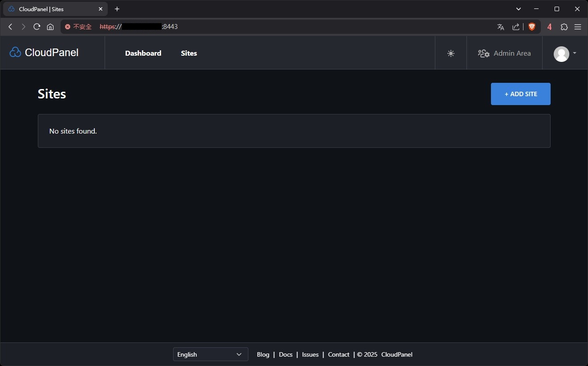Maximize the browser window
This screenshot has height=366, width=588.
[557, 9]
